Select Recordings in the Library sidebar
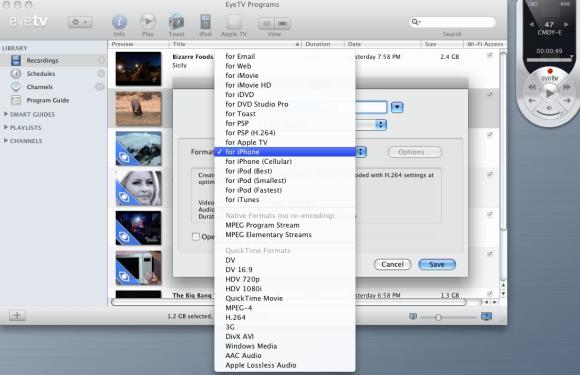 point(42,60)
